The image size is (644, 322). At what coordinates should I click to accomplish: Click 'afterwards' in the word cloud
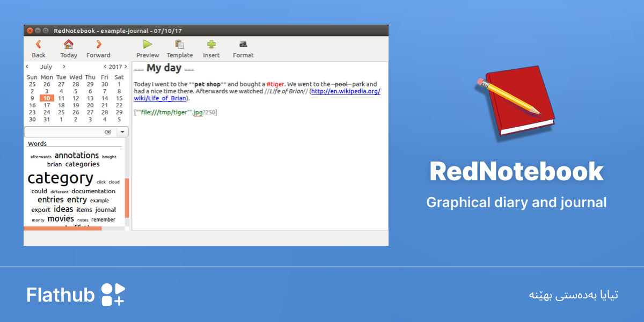click(x=41, y=157)
